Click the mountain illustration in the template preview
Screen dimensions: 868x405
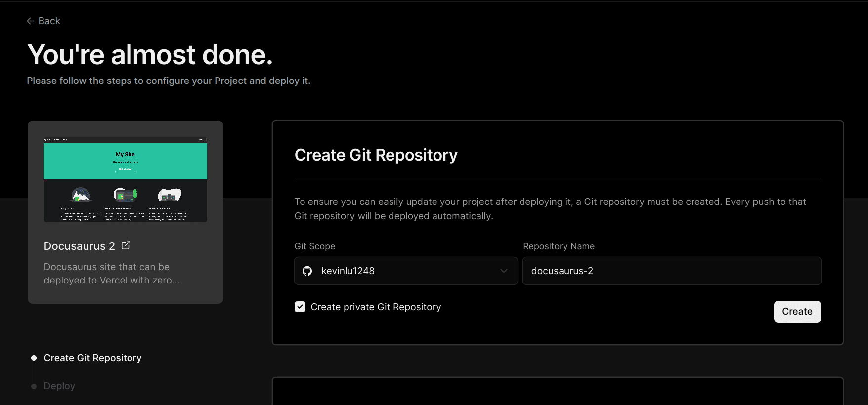81,195
